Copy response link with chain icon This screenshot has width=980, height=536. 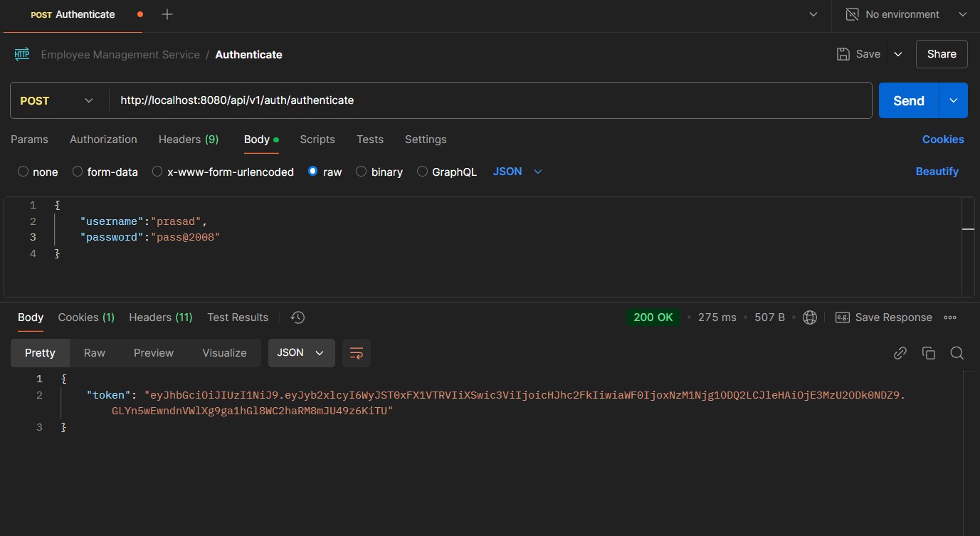(x=900, y=353)
